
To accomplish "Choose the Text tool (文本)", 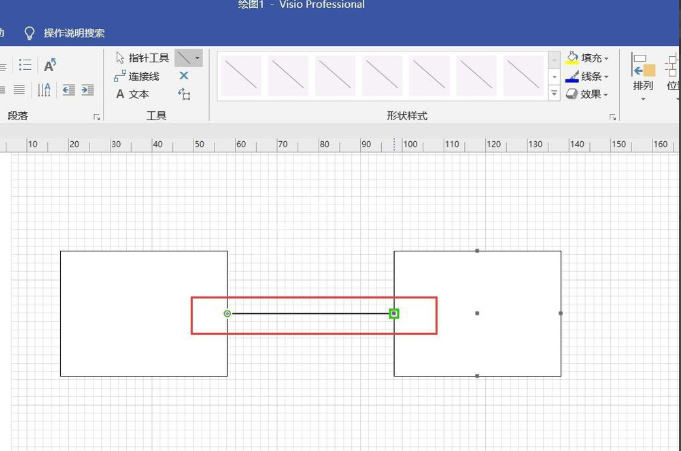I will [132, 94].
